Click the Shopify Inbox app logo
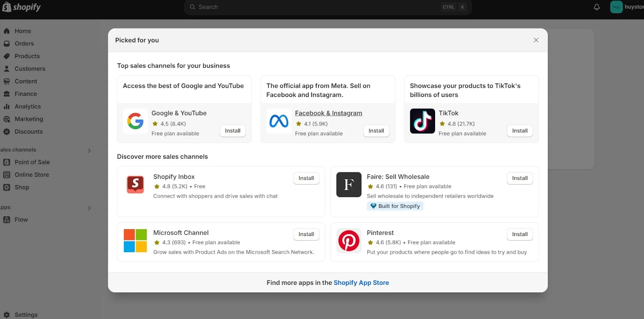The width and height of the screenshot is (644, 319). coord(135,184)
